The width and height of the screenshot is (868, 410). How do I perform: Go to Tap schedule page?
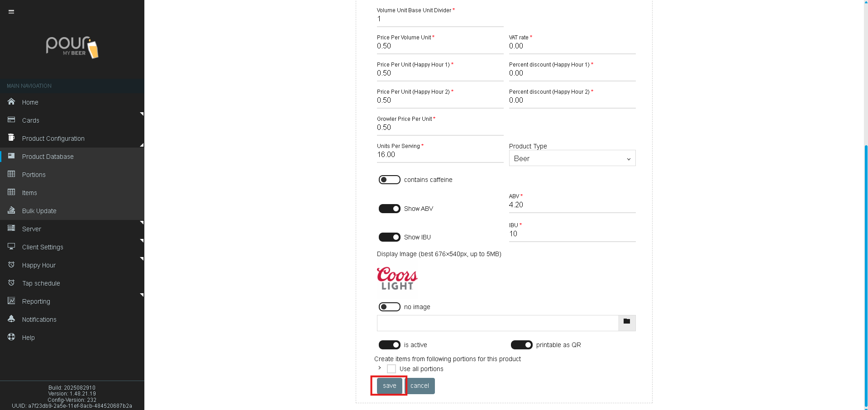coord(41,283)
